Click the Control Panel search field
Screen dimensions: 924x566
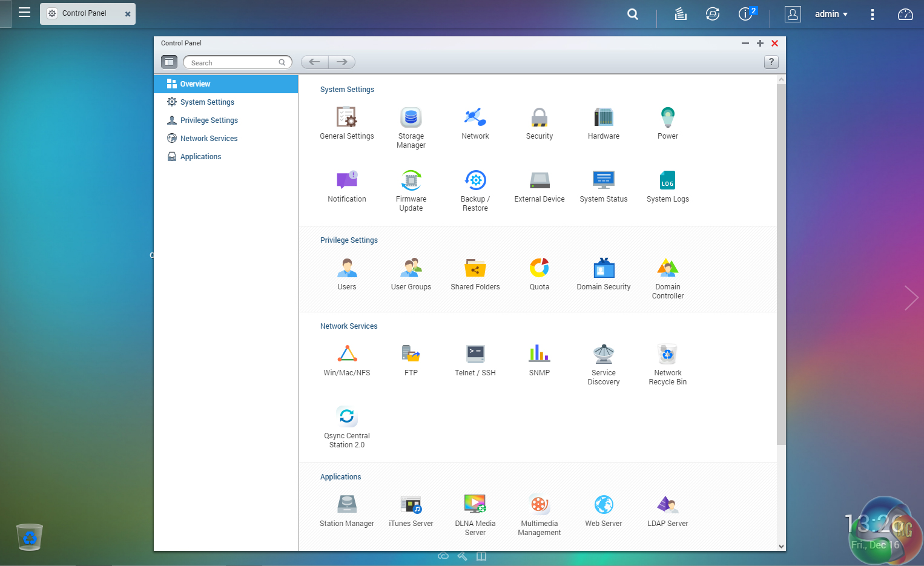pos(233,62)
